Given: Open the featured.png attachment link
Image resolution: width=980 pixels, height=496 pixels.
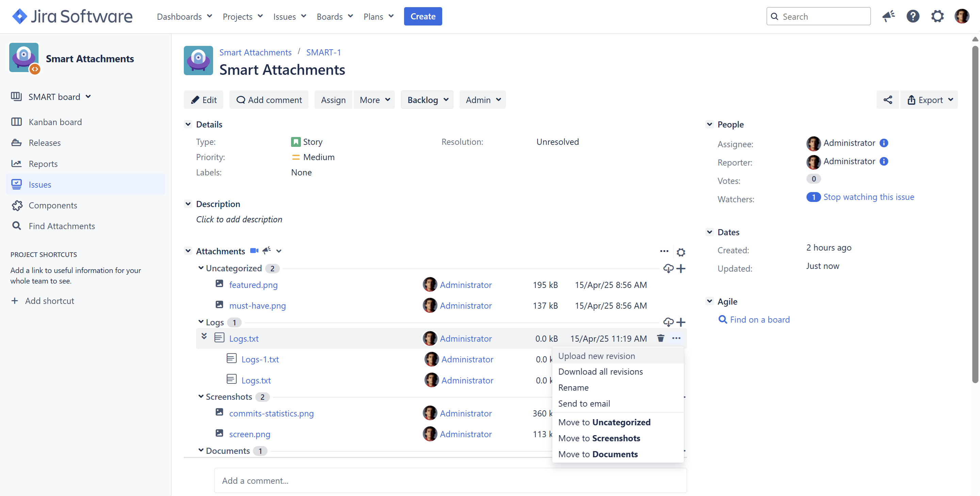Looking at the screenshot, I should pyautogui.click(x=253, y=285).
